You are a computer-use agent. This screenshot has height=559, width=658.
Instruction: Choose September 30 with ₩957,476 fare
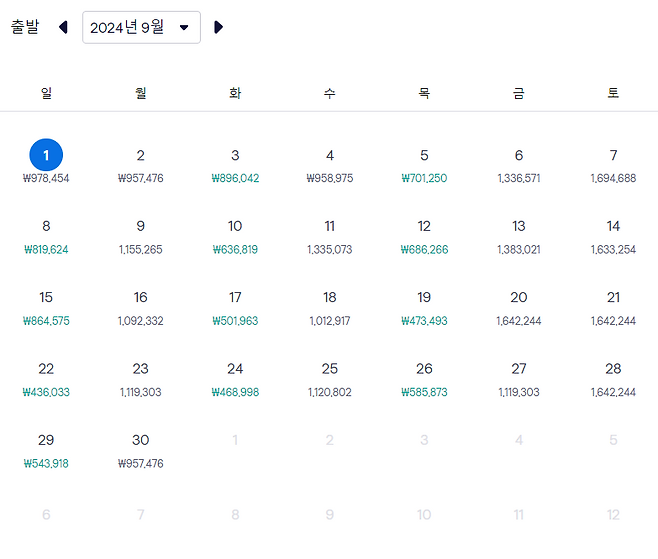[x=141, y=451]
